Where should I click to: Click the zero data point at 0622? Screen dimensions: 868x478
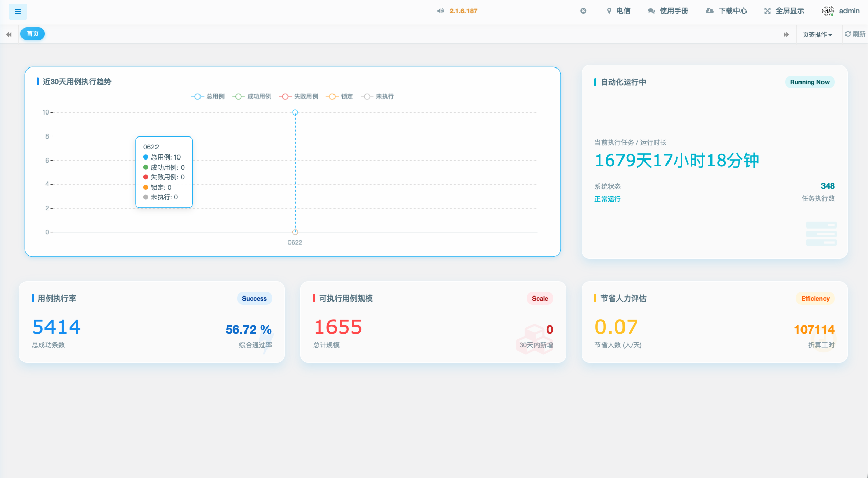pyautogui.click(x=295, y=232)
